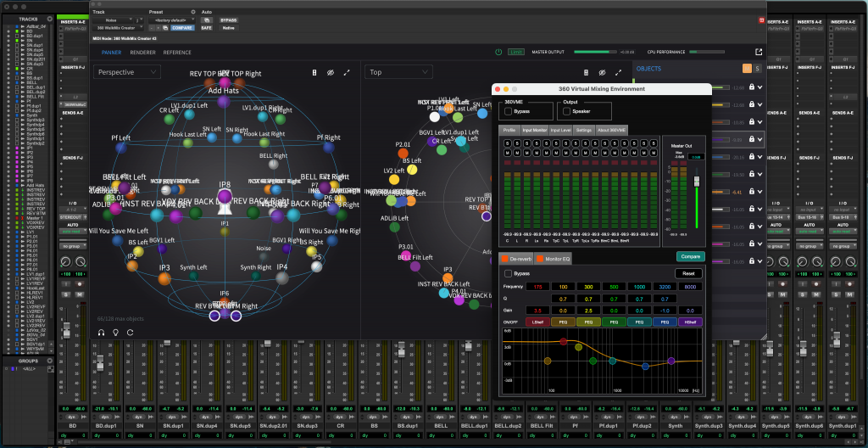Click the Master Out fader handle

[698, 182]
